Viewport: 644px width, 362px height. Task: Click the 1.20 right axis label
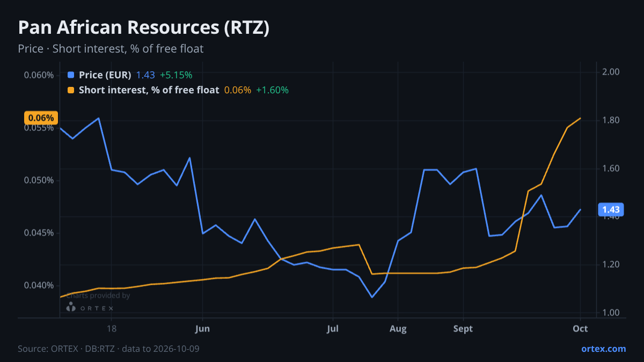611,265
